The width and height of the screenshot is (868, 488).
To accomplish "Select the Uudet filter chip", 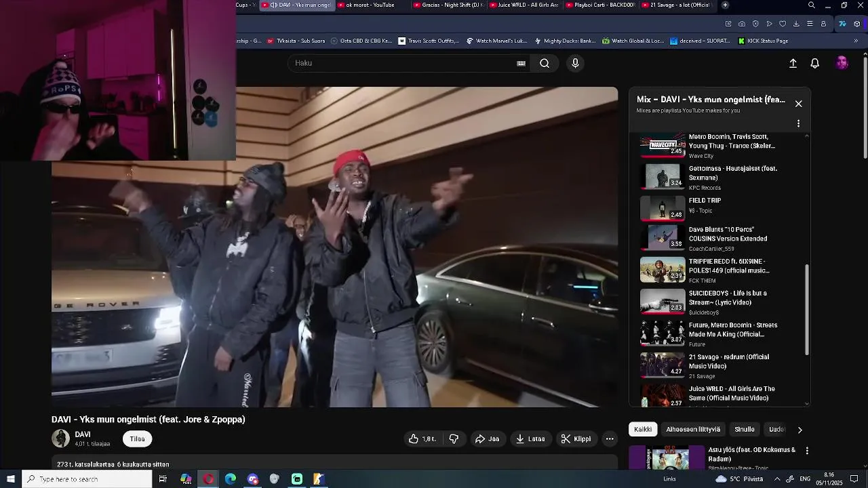I will coord(777,429).
